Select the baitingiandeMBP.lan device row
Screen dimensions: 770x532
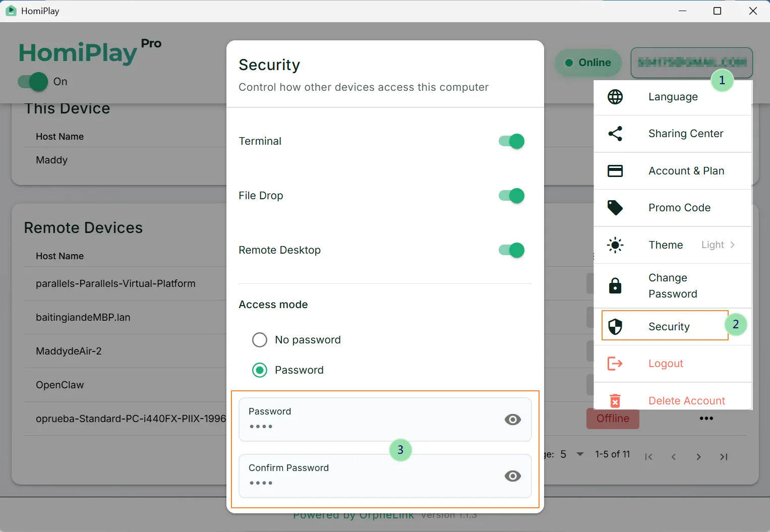83,317
